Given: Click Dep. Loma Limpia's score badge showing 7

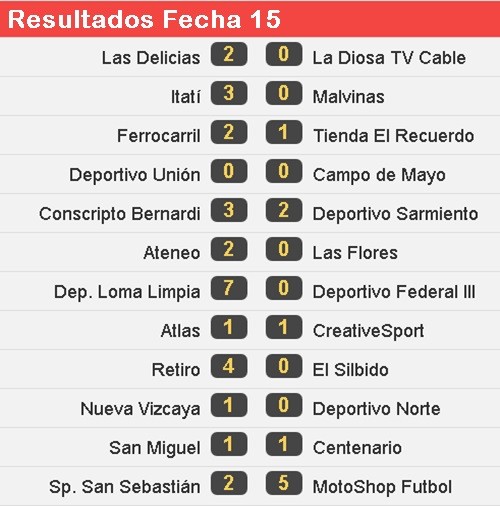Looking at the screenshot, I should [229, 288].
